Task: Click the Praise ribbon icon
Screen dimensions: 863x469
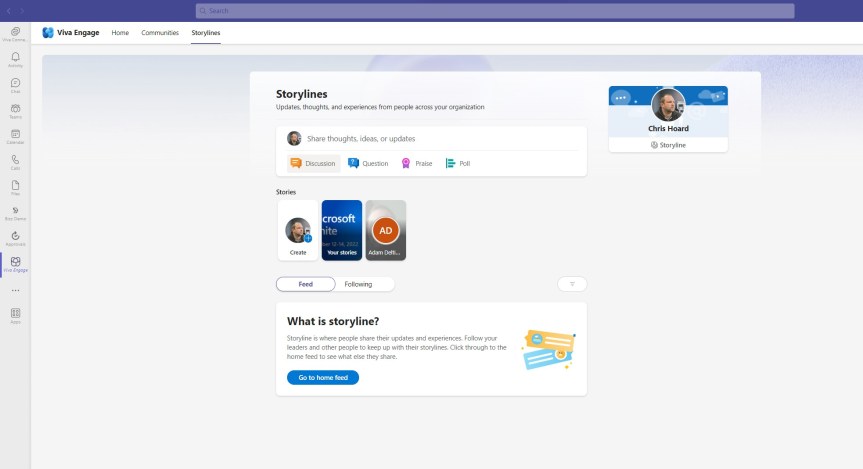Action: [x=406, y=163]
